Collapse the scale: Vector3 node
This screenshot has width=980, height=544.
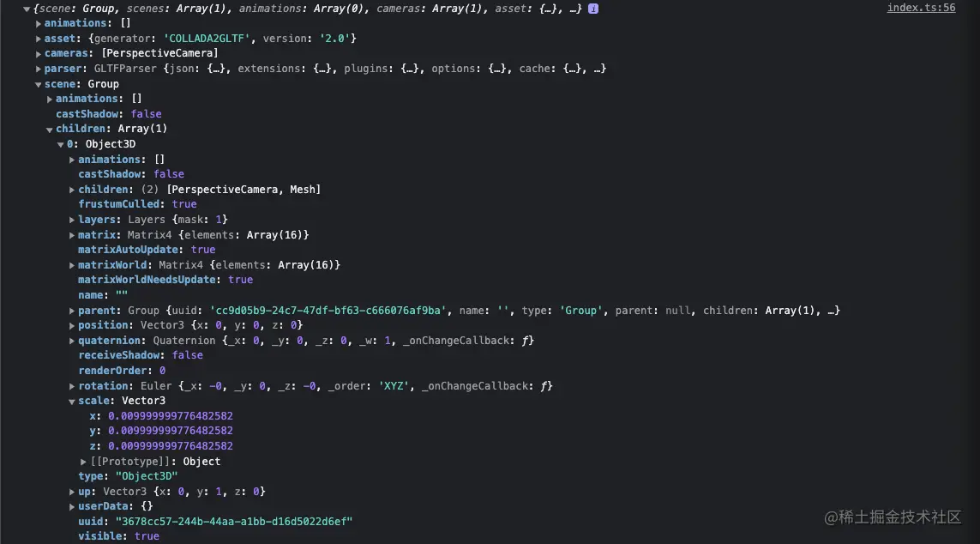(72, 402)
